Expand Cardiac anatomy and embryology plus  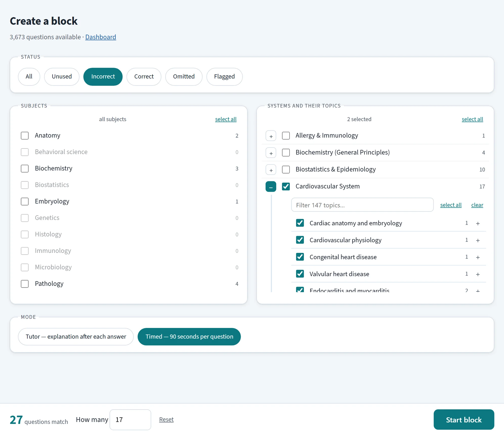478,223
